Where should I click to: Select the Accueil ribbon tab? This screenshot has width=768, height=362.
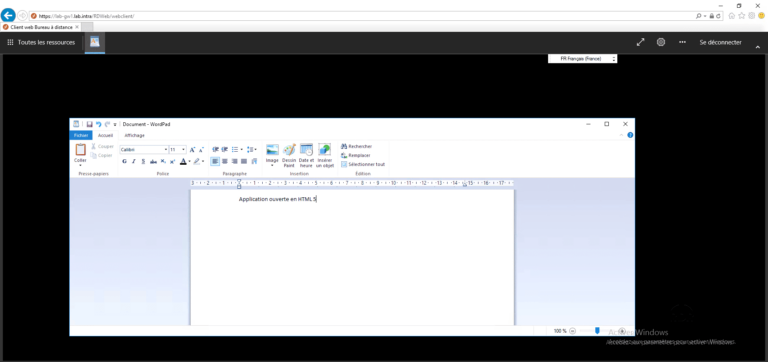(105, 135)
